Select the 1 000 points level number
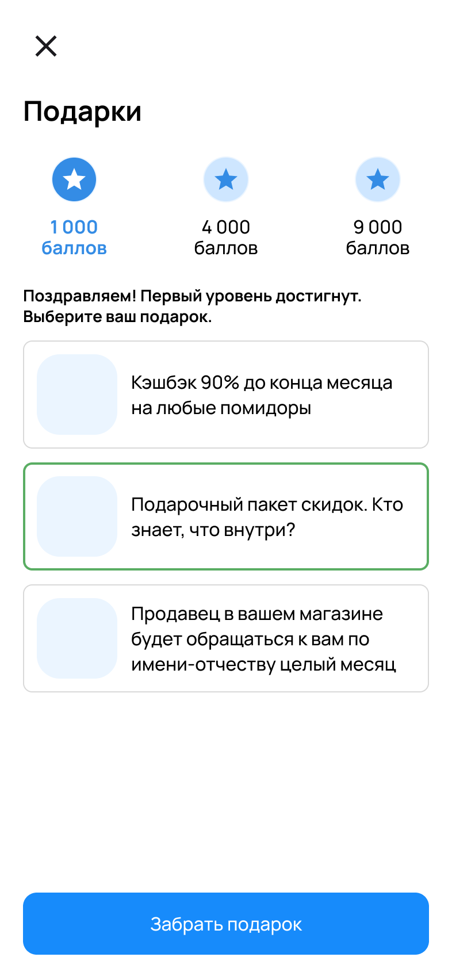Image resolution: width=452 pixels, height=980 pixels. click(74, 227)
